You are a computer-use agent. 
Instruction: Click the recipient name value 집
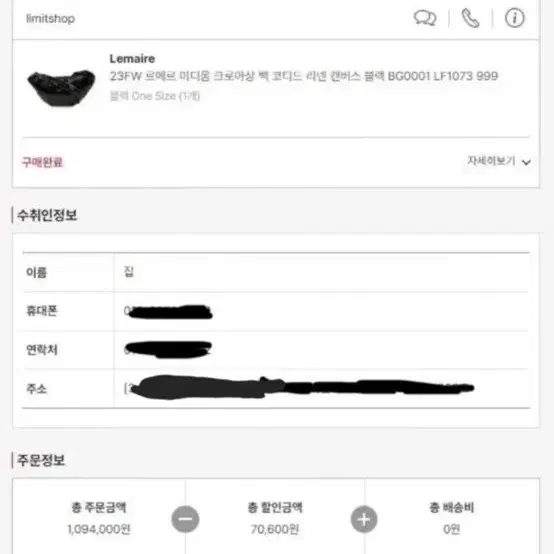tap(129, 272)
